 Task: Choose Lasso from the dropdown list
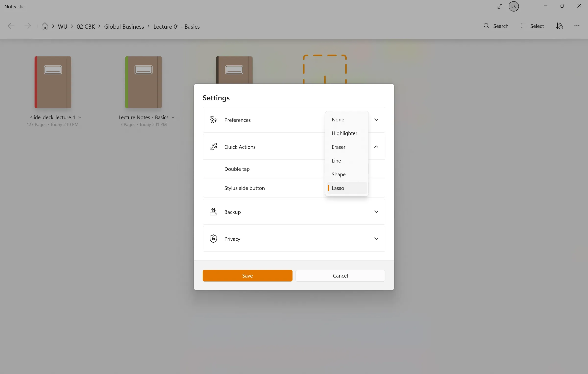pyautogui.click(x=347, y=188)
